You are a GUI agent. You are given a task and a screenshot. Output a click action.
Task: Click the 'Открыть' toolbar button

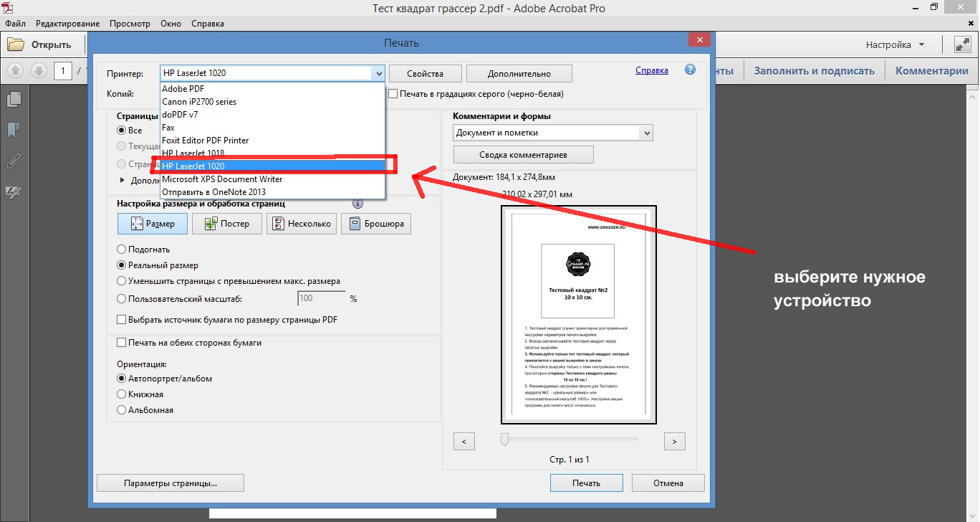click(39, 44)
